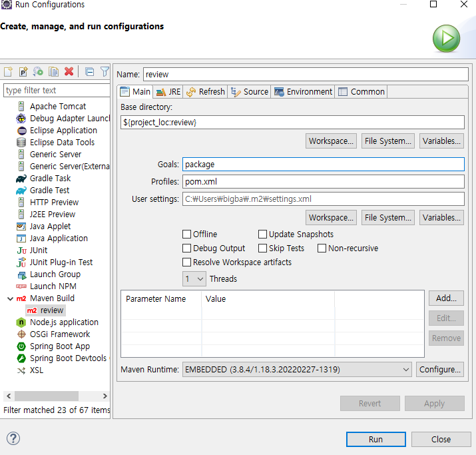This screenshot has height=455, width=476.
Task: Click Workspace button under Base directory
Action: point(331,141)
